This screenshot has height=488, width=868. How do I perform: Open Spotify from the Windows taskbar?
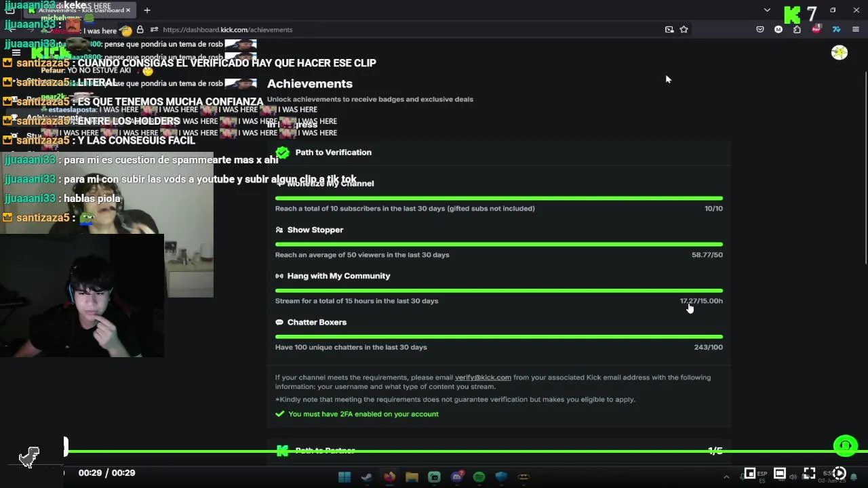coord(479,476)
